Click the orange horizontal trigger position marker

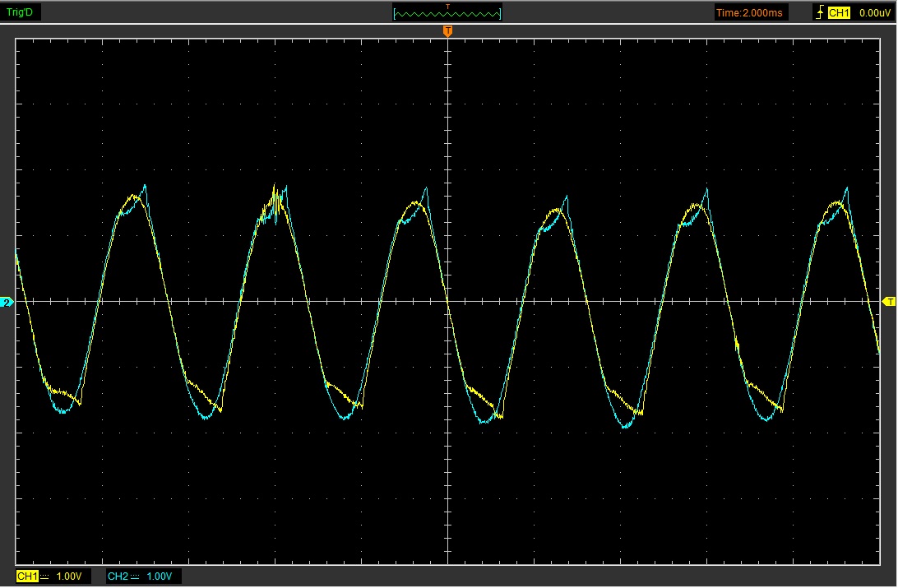click(448, 31)
